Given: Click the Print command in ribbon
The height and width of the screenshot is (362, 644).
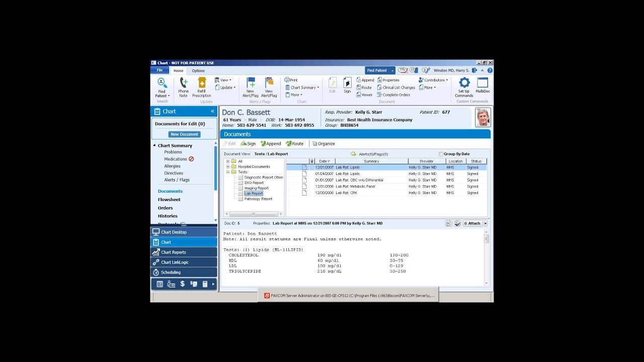Looking at the screenshot, I should coord(291,80).
